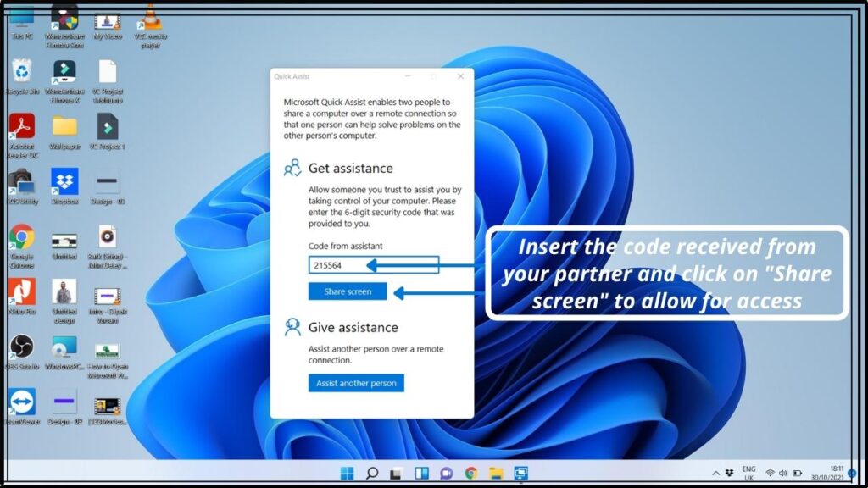Open ENG UK language switcher in taskbar
Screen dimensions: 868x488
coord(748,473)
